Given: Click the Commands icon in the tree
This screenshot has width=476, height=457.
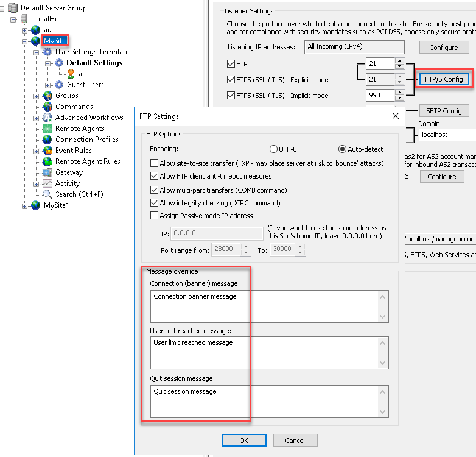Looking at the screenshot, I should point(47,107).
